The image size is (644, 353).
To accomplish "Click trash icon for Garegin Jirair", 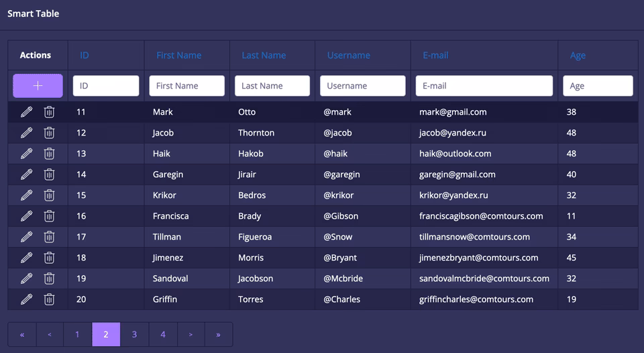I will tap(49, 174).
